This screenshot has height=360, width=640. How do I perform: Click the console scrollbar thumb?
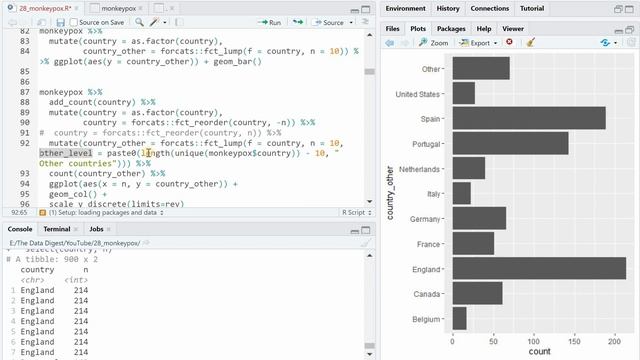click(x=369, y=346)
